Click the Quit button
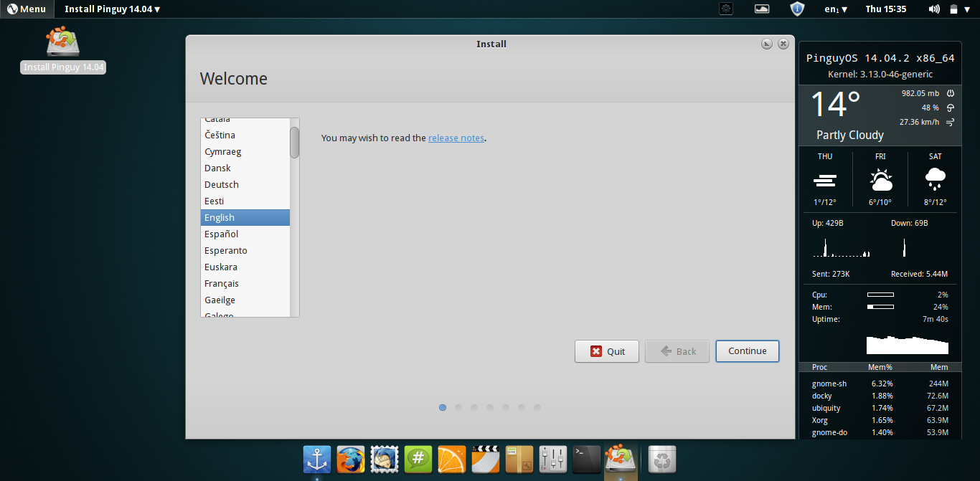This screenshot has height=481, width=980. [x=607, y=351]
